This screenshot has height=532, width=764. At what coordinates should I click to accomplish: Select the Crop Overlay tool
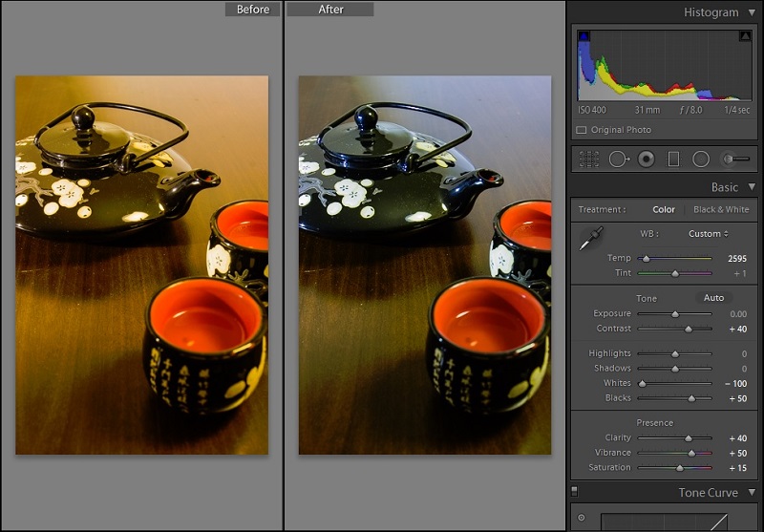tap(589, 159)
